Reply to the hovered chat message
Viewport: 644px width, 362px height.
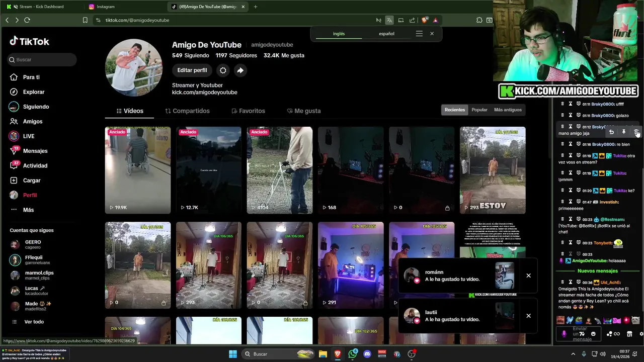pyautogui.click(x=611, y=132)
